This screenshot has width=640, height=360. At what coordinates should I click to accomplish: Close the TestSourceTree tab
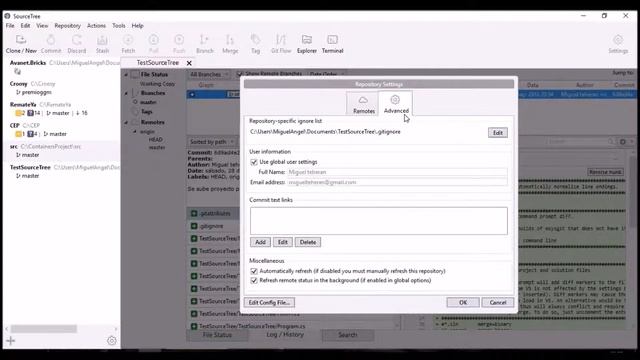pos(189,63)
